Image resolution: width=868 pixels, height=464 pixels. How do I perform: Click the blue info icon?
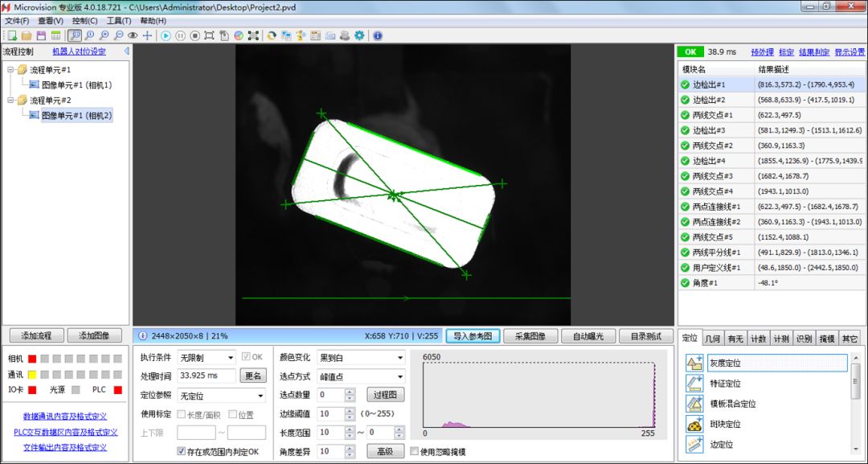378,35
